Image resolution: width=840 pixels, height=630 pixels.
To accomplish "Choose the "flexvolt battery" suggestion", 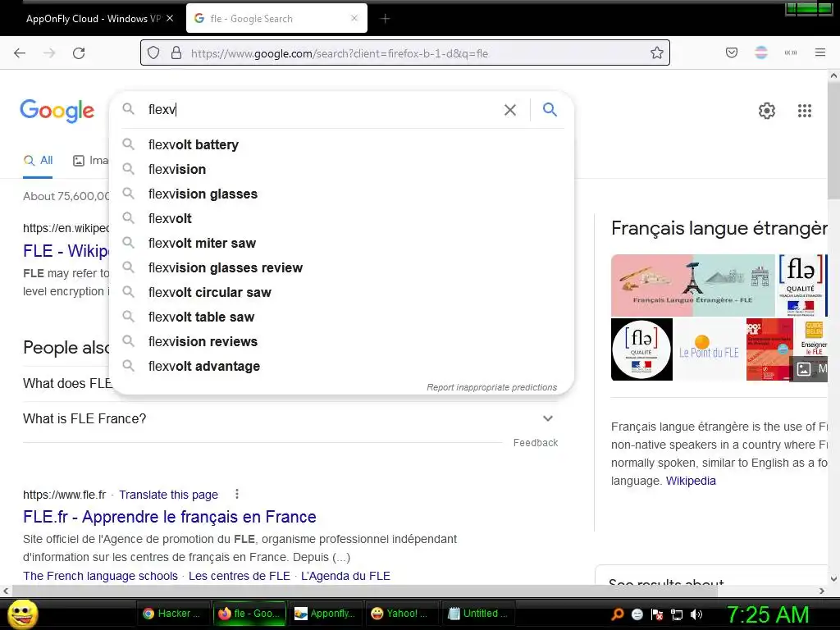I will (x=341, y=144).
